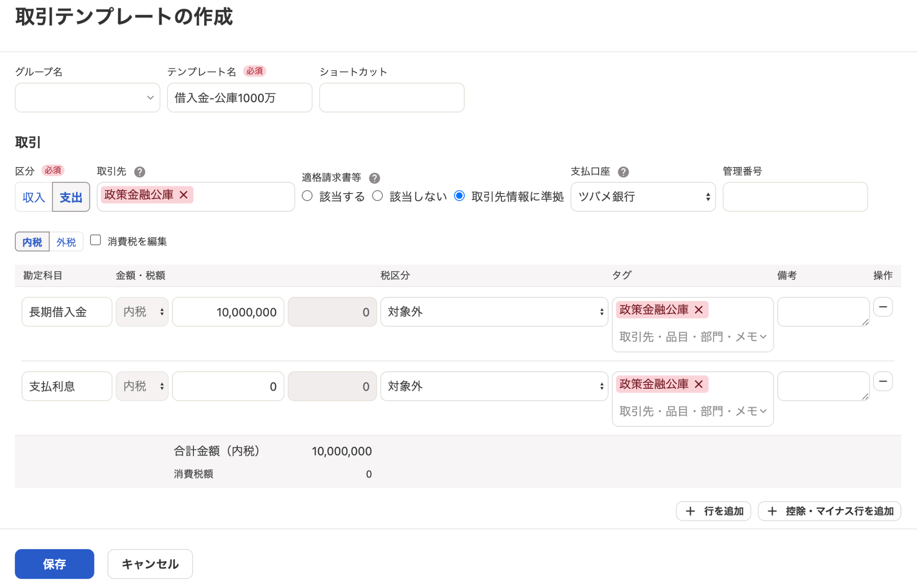917x588 pixels.
Task: Click the help icon beside 適格請求書等
Action: point(374,178)
